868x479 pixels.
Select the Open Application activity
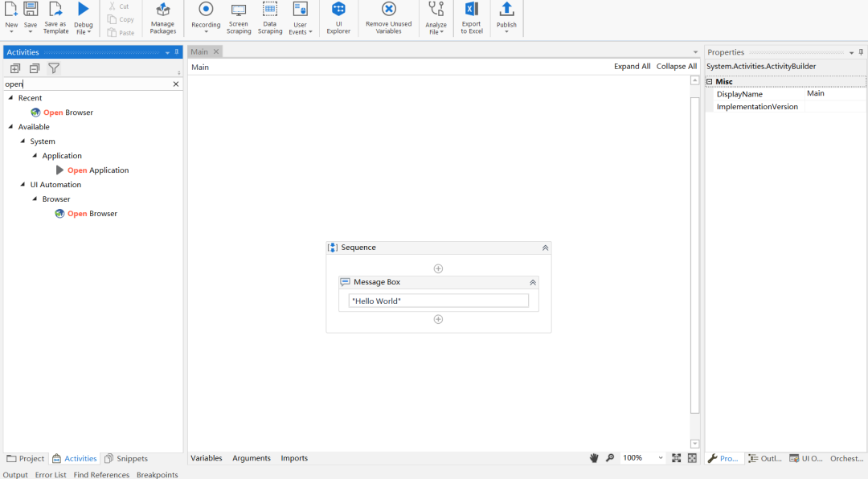(x=92, y=170)
